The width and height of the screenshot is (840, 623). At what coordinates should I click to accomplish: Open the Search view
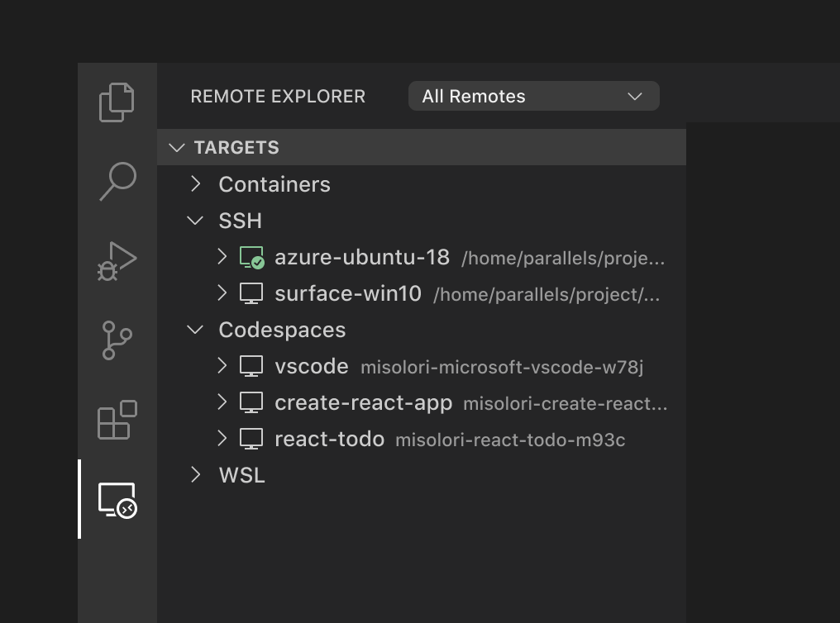[117, 181]
